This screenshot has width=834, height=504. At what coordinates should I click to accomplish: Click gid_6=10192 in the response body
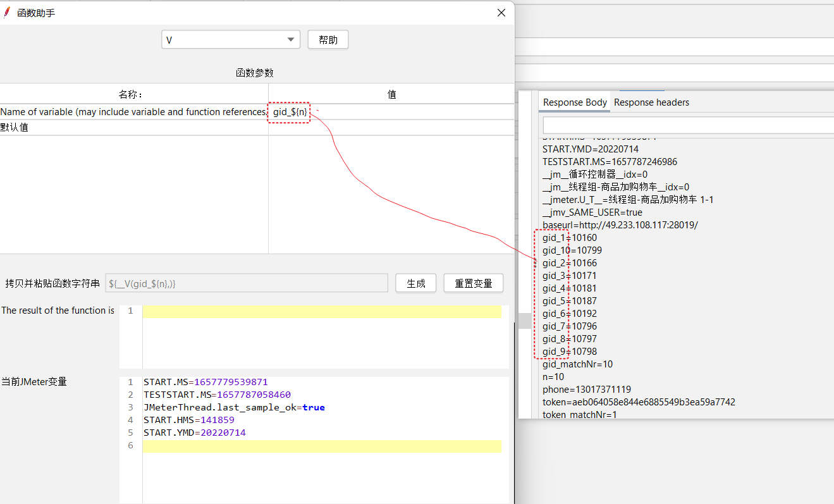click(x=569, y=314)
